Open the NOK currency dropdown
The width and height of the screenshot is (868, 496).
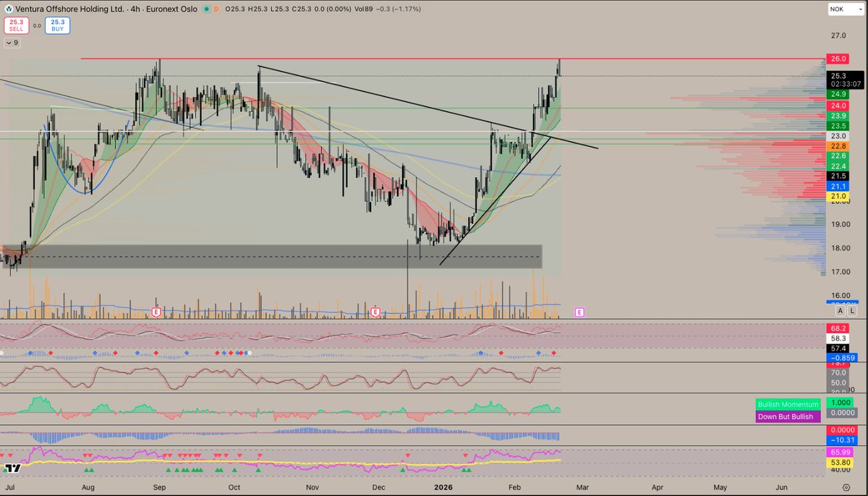tap(846, 9)
